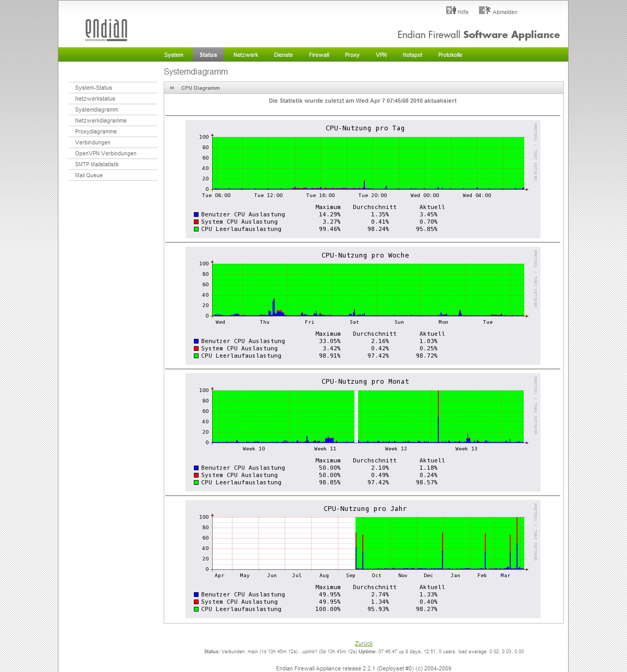Switch to the Firewall tab
Image resolution: width=627 pixels, height=672 pixels.
319,55
